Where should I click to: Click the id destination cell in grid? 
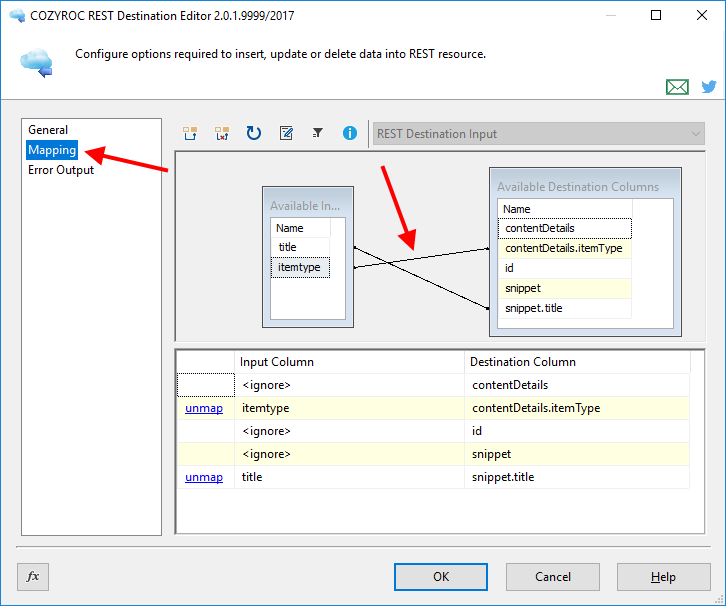tap(577, 431)
